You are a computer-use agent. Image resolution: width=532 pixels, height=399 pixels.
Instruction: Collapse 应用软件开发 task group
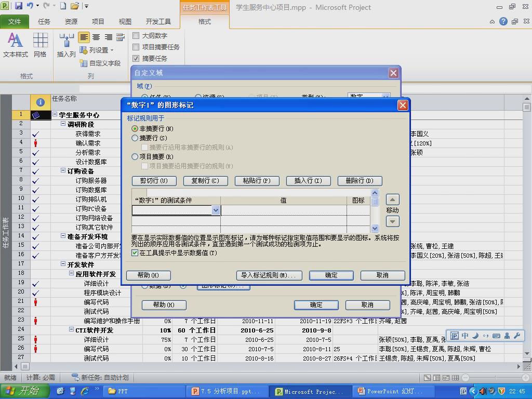[x=71, y=273]
